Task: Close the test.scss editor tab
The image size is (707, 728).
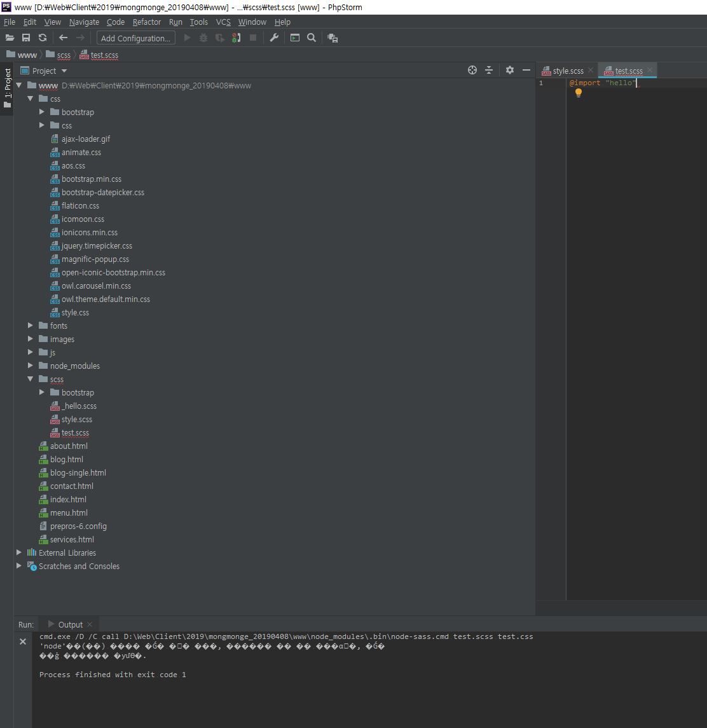Action: (649, 70)
